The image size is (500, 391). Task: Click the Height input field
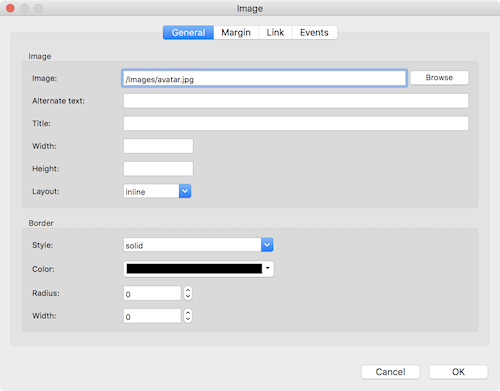coord(158,169)
